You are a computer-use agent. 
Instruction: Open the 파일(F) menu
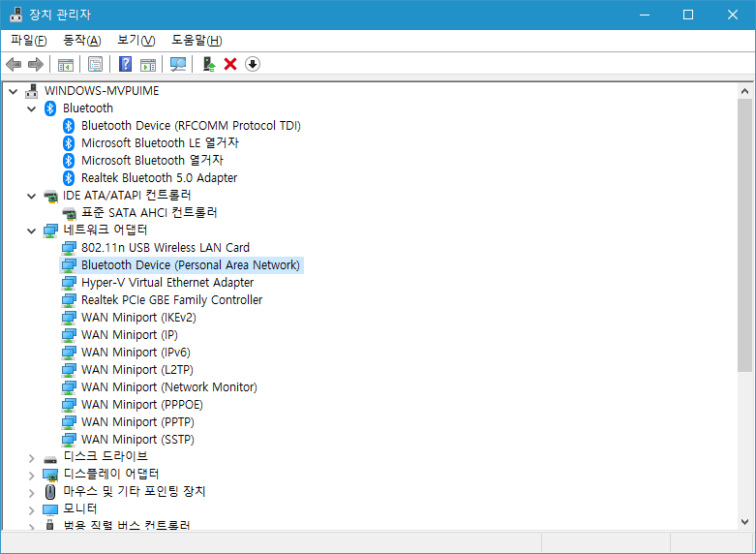pyautogui.click(x=29, y=41)
